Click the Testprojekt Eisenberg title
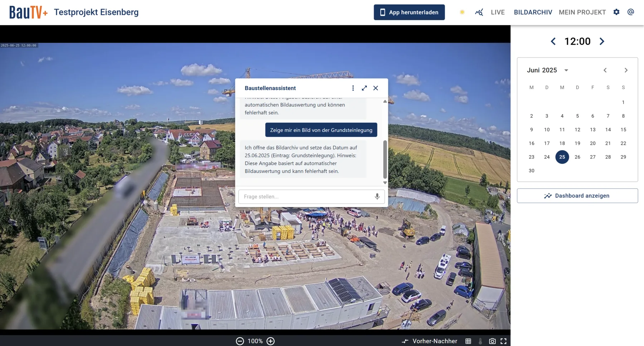The image size is (644, 346). pyautogui.click(x=96, y=12)
